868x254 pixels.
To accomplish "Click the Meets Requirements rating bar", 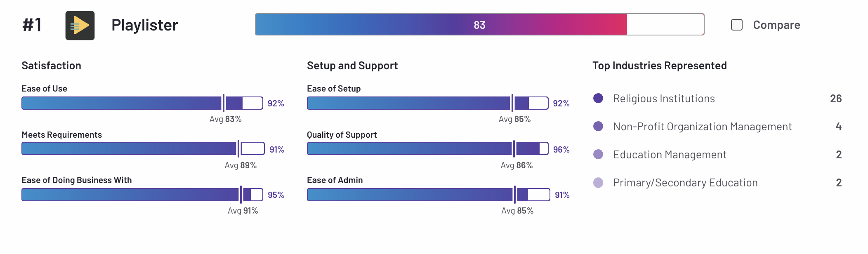I will click(x=143, y=148).
